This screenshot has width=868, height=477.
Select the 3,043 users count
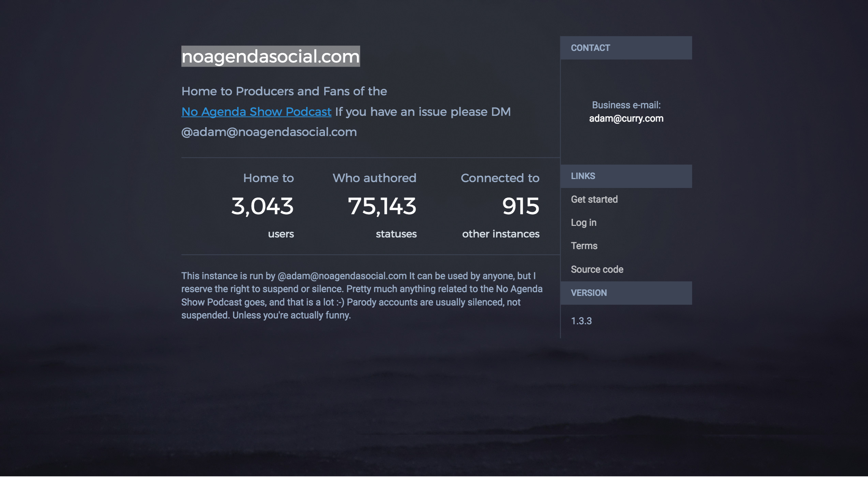262,206
